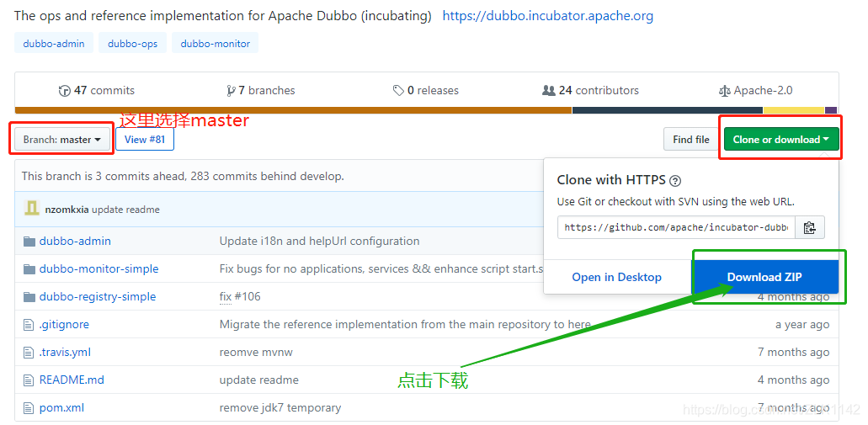
Task: Open 'Update i18n and helpUrl configuration' commit
Action: click(x=319, y=242)
